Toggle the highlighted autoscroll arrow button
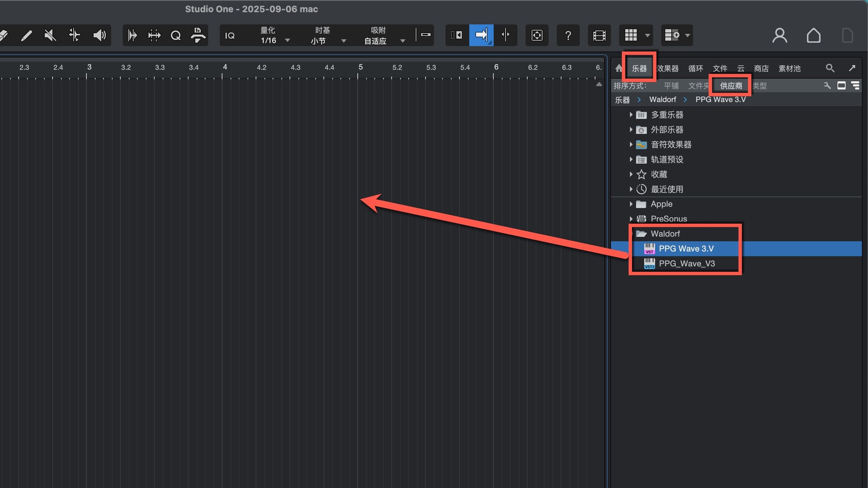 pos(481,35)
